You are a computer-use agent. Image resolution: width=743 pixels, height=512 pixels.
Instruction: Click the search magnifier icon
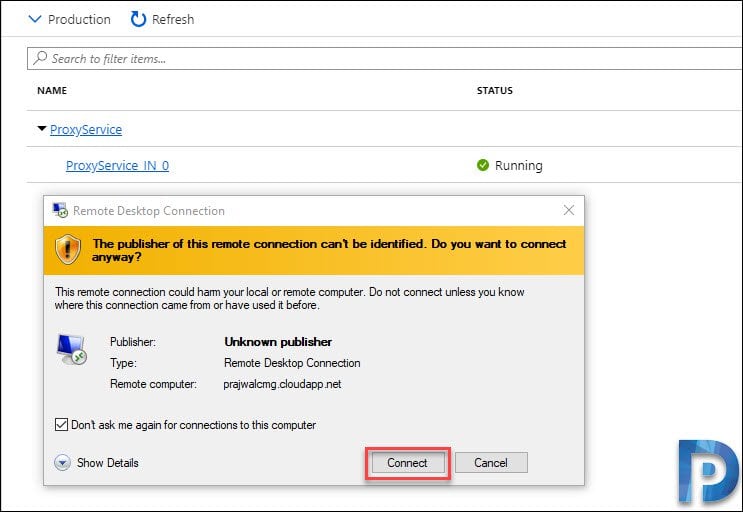(40, 58)
